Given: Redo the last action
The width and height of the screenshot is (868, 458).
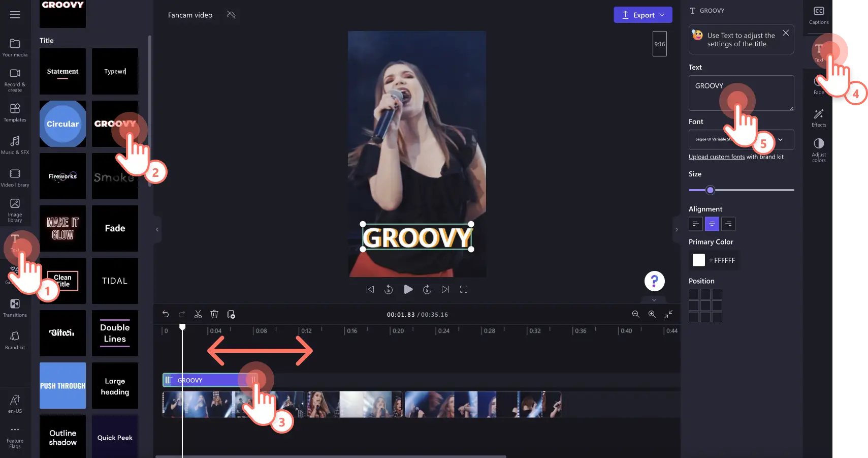Looking at the screenshot, I should click(182, 314).
